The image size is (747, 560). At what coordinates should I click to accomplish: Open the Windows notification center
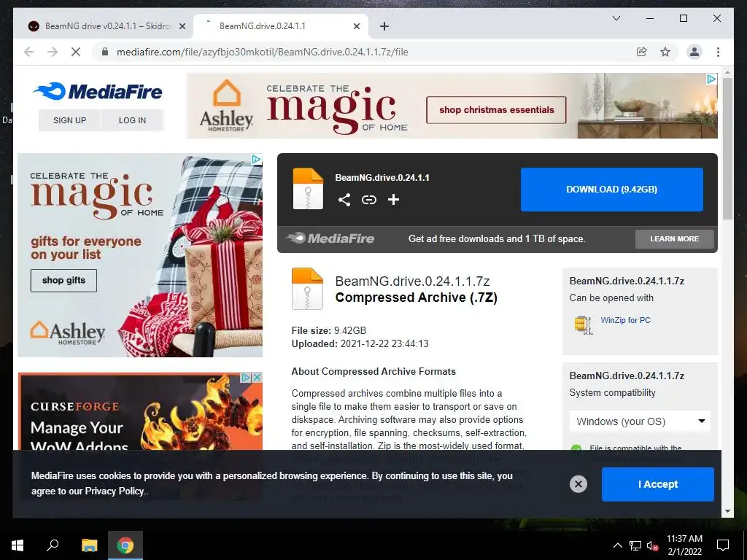pyautogui.click(x=723, y=545)
